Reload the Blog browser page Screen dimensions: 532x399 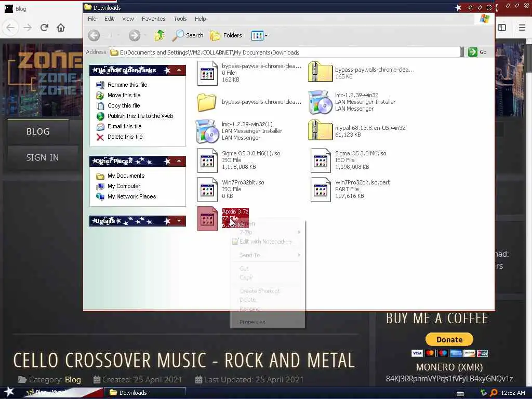(x=44, y=28)
